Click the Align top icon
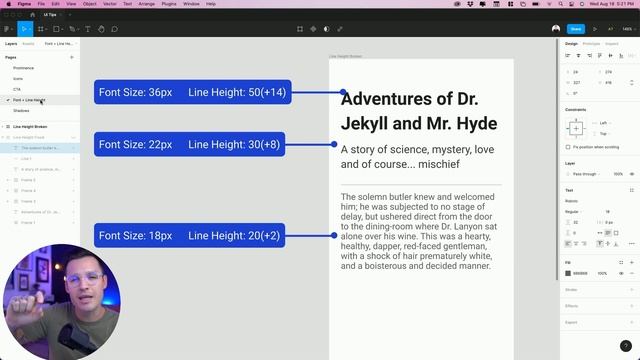 (600, 56)
